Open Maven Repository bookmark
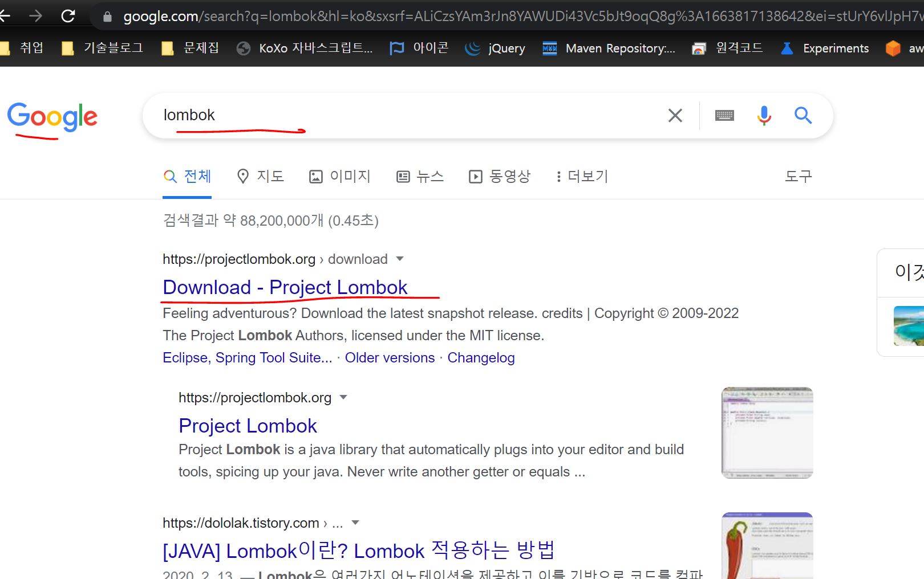The width and height of the screenshot is (924, 579). click(609, 48)
